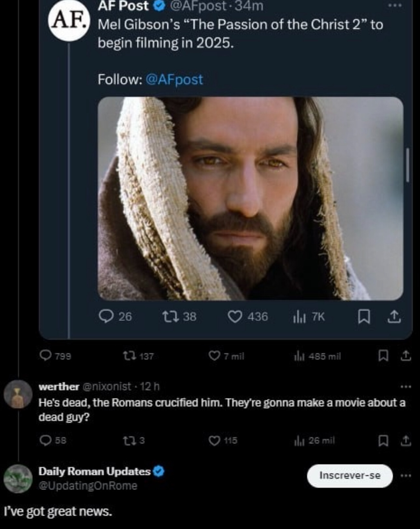The image size is (420, 529).
Task: Open more options on AF Post tweet
Action: [x=395, y=5]
